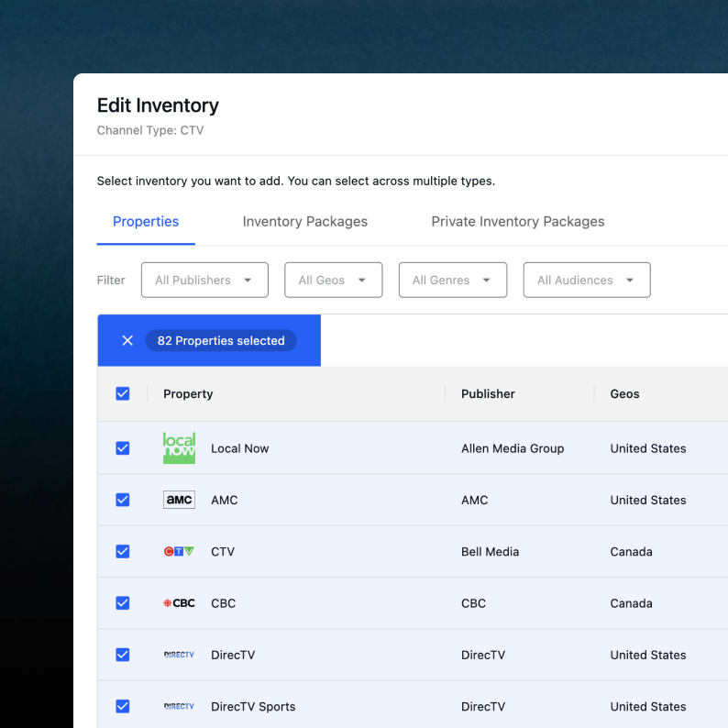The image size is (728, 728).
Task: Open the All Geos dropdown
Action: coord(334,280)
